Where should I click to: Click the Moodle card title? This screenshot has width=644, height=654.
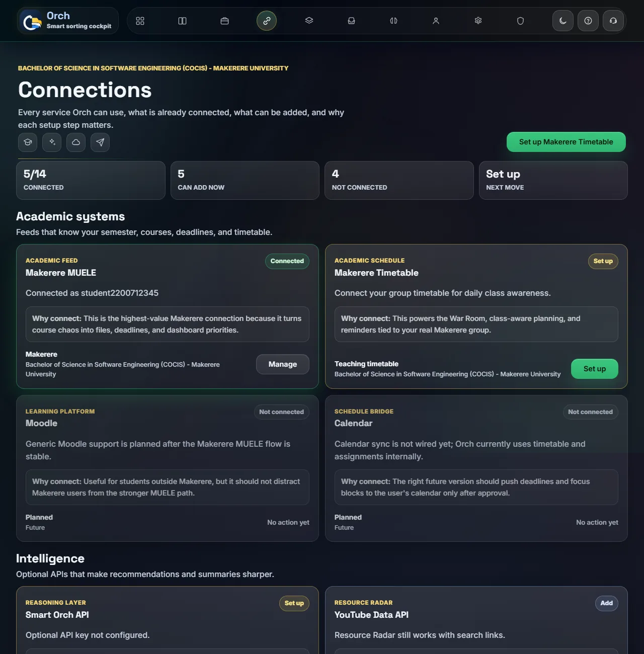pos(41,424)
